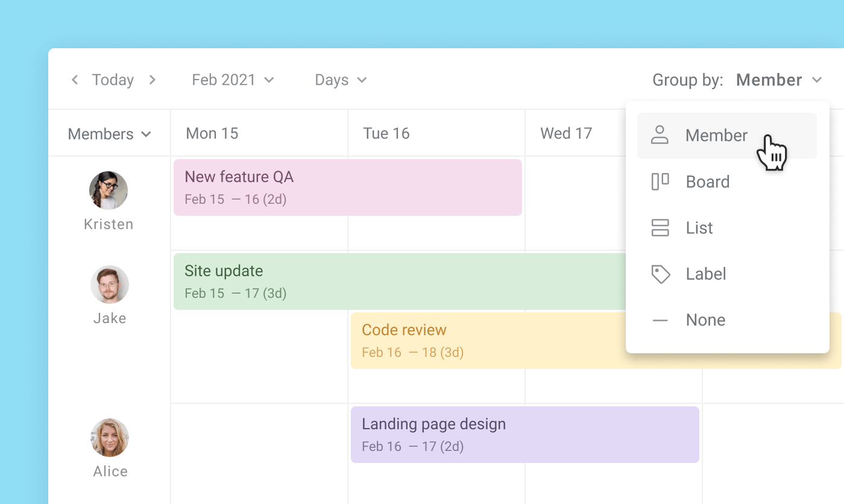Click the Board columns icon
Image resolution: width=844 pixels, height=504 pixels.
[660, 181]
